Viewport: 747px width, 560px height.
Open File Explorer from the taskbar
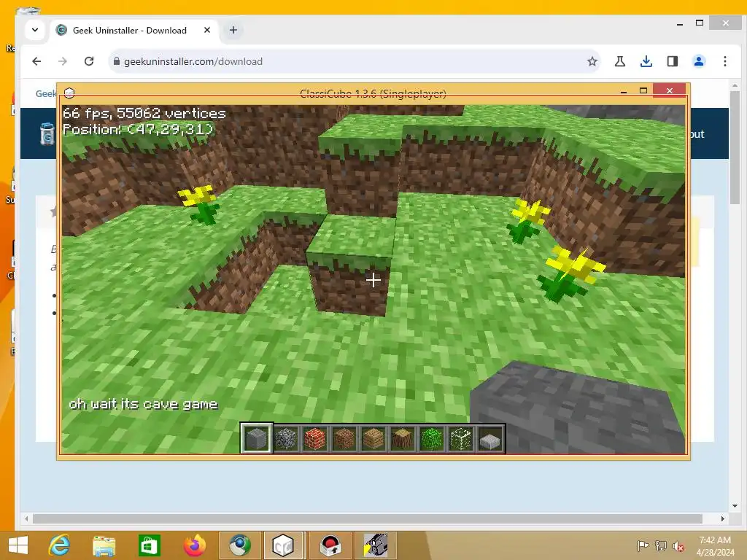[x=104, y=545]
